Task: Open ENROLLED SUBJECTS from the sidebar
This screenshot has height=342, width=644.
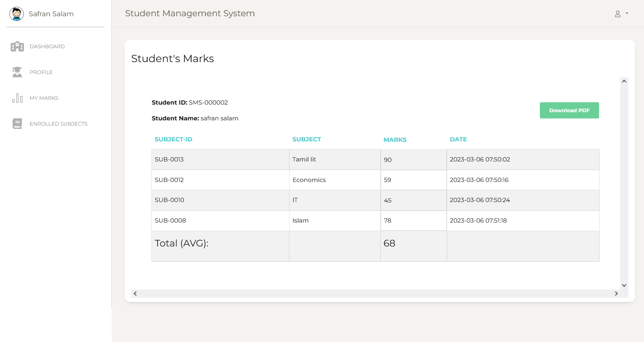Action: [x=58, y=123]
